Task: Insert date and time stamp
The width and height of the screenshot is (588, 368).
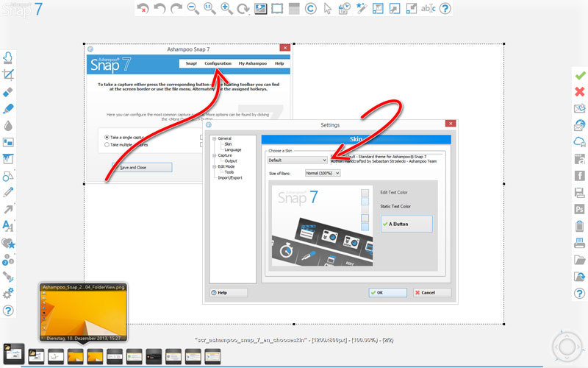Action: point(344,8)
